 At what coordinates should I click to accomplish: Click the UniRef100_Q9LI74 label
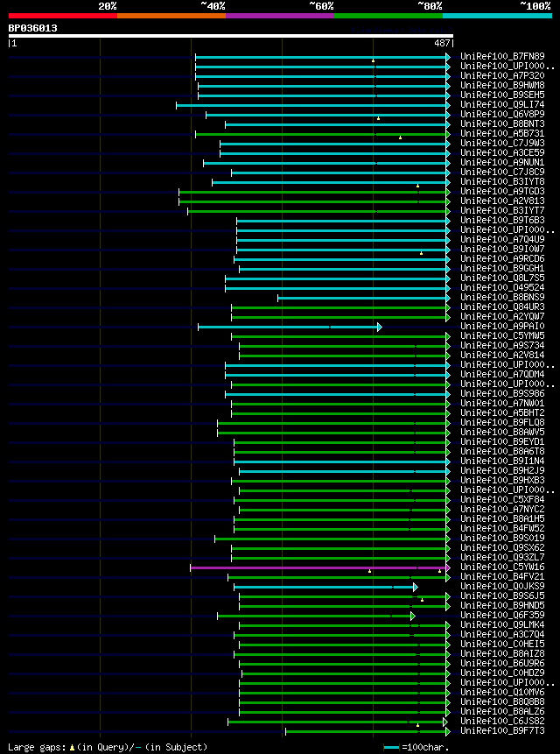pyautogui.click(x=502, y=105)
